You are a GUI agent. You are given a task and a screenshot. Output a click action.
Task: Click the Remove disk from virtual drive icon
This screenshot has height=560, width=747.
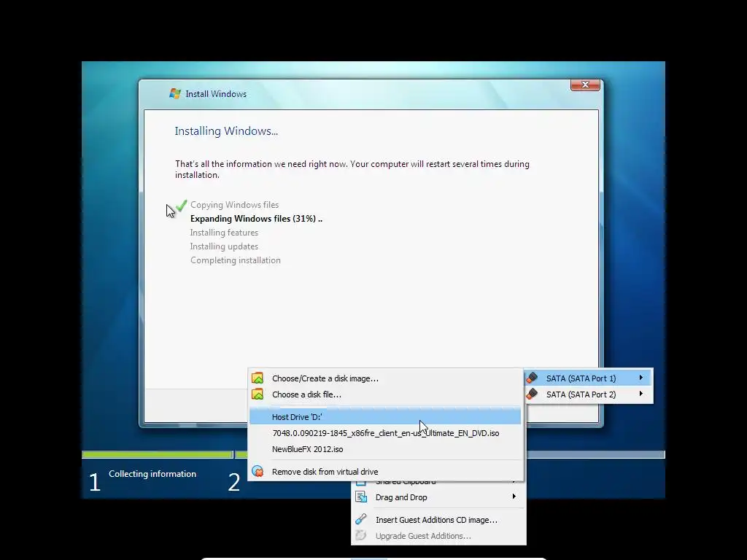click(x=258, y=472)
